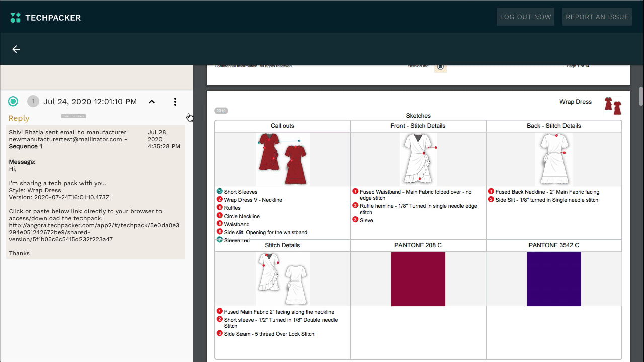Click the version number 1 badge
Viewport: 644px width, 362px height.
click(x=33, y=101)
